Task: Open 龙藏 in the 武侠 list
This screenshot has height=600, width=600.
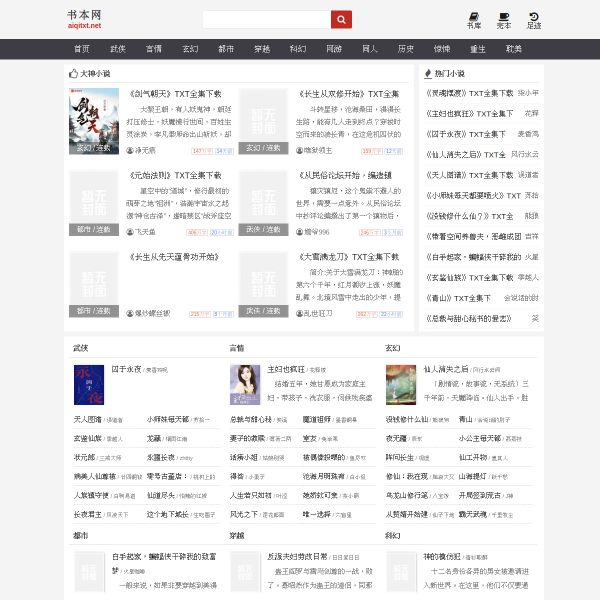Action: click(154, 439)
